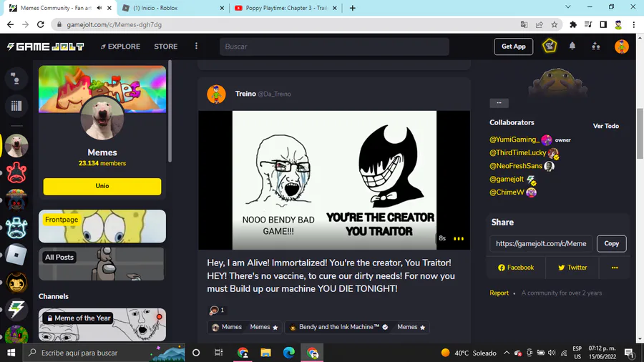Image resolution: width=644 pixels, height=362 pixels.
Task: Open @ChimeW collaborator profile
Action: tap(507, 192)
